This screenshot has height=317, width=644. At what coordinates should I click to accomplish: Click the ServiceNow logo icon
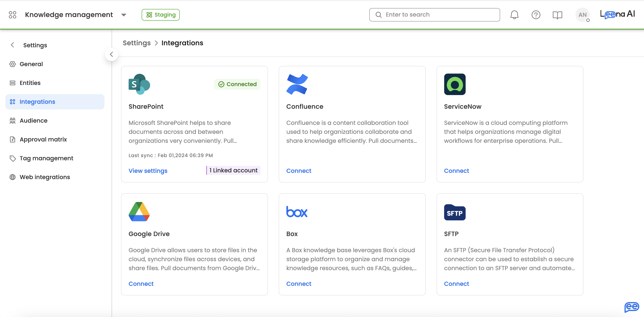pyautogui.click(x=454, y=84)
